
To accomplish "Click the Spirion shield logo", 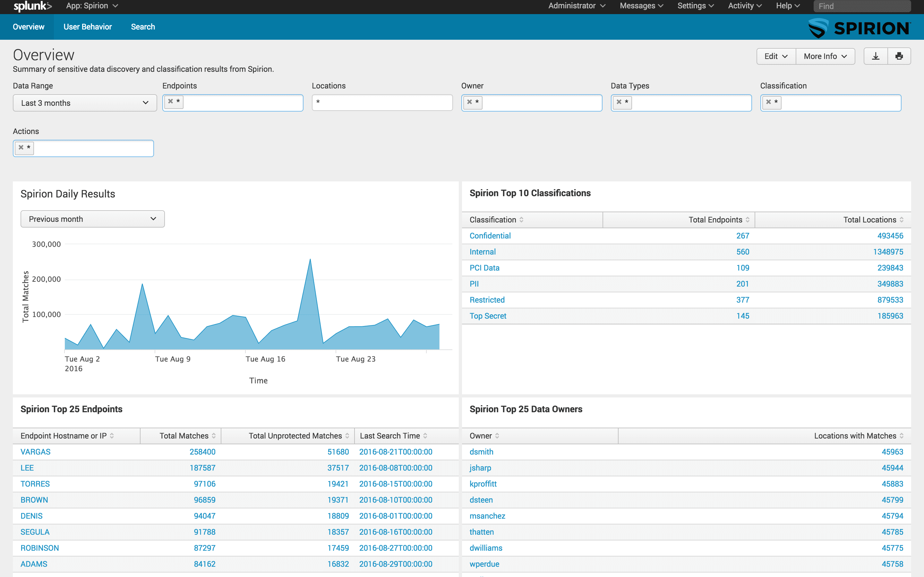I will pos(818,28).
